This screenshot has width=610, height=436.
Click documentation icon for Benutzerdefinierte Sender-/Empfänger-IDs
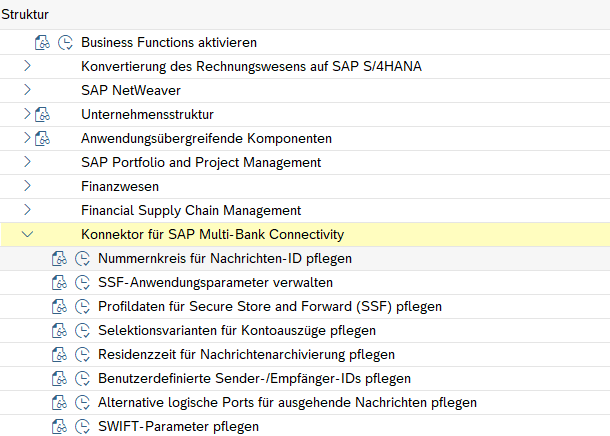[x=59, y=379]
